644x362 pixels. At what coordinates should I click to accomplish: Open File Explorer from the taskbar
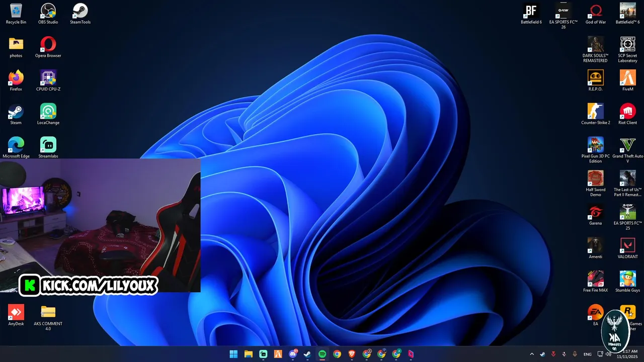tap(249, 354)
